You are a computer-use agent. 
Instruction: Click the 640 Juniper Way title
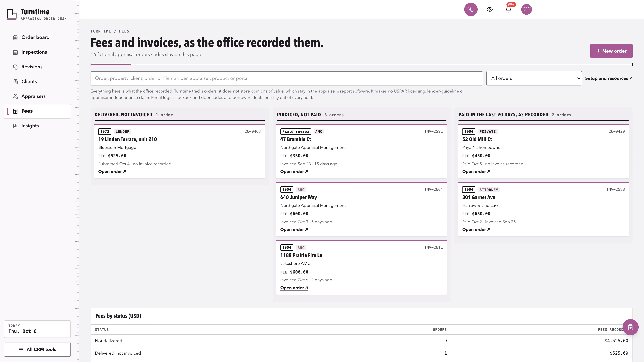point(299,197)
